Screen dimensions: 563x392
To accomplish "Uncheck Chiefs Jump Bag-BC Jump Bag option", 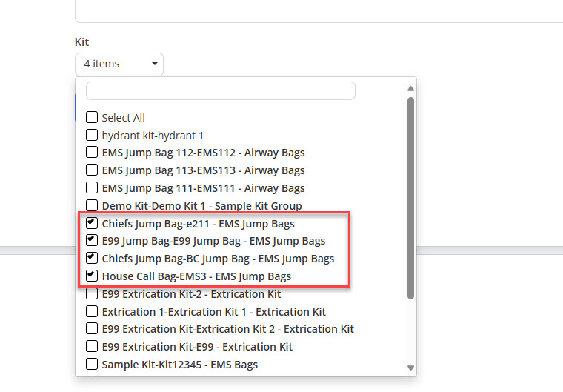I will point(92,258).
